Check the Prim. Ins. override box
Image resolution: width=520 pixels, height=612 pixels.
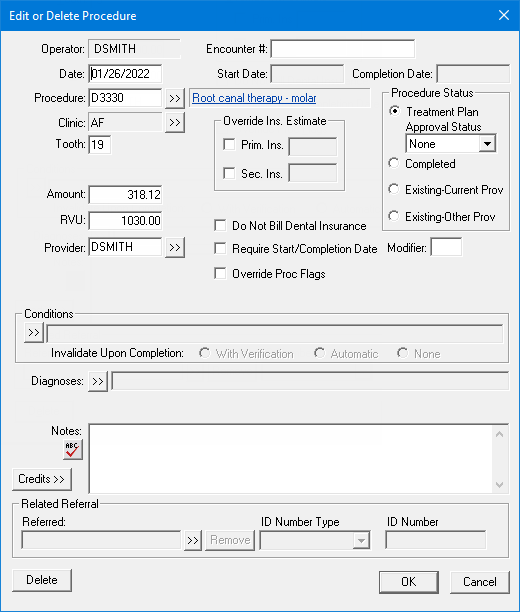pos(229,144)
